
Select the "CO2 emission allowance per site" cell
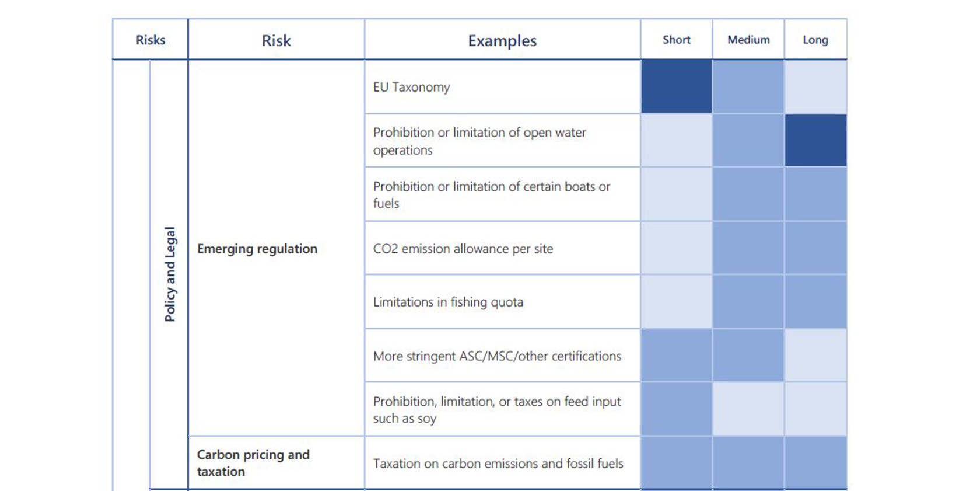463,249
